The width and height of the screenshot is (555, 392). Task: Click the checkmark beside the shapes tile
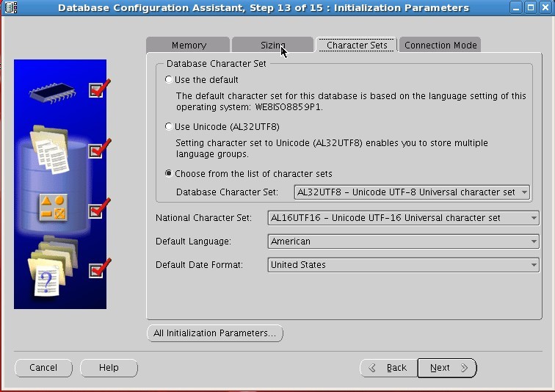tap(99, 208)
